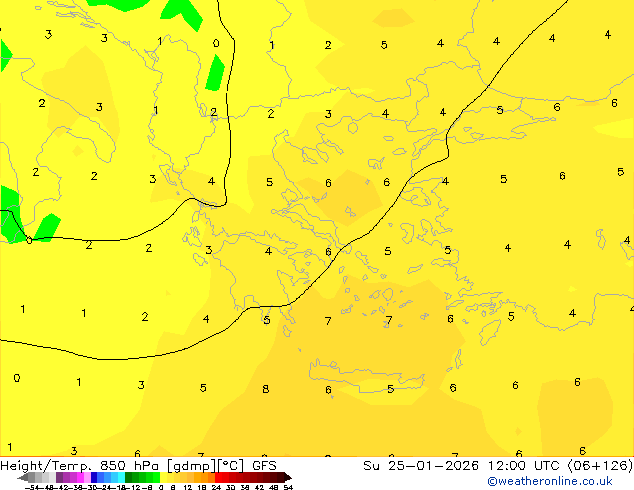The height and width of the screenshot is (490, 634).
Task: Click the magenta legend swatch
Action: [x=80, y=477]
